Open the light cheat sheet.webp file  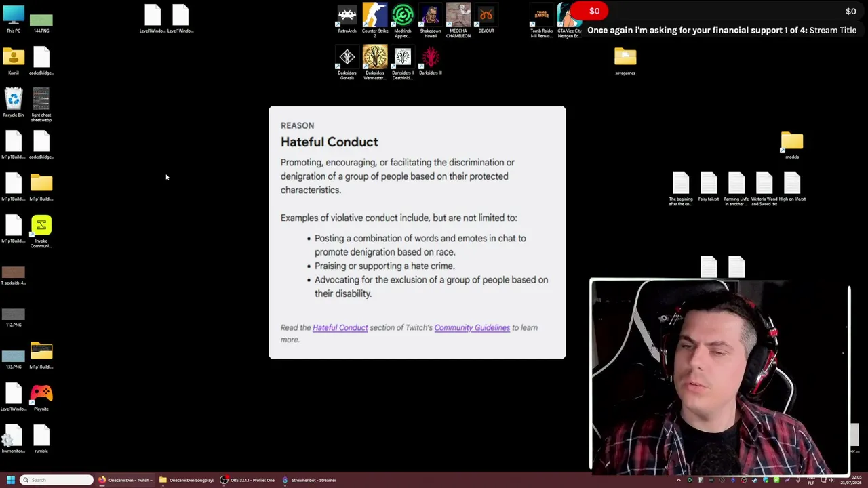(41, 105)
